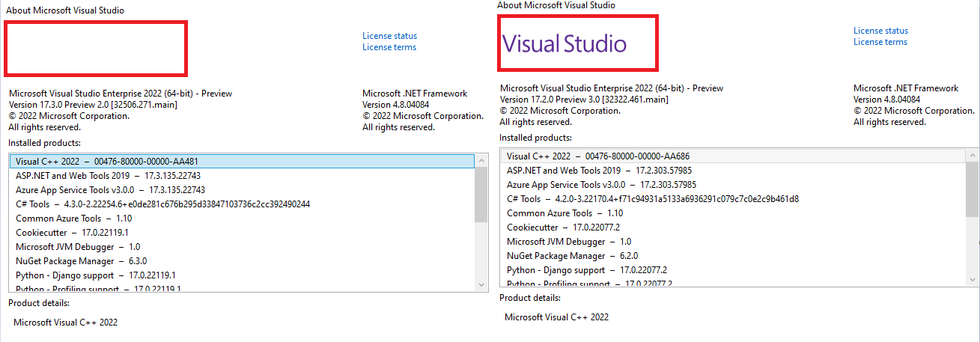
Task: Select ASP.NET and Web Tools 2019 17.3.135.22743 row
Action: [242, 175]
